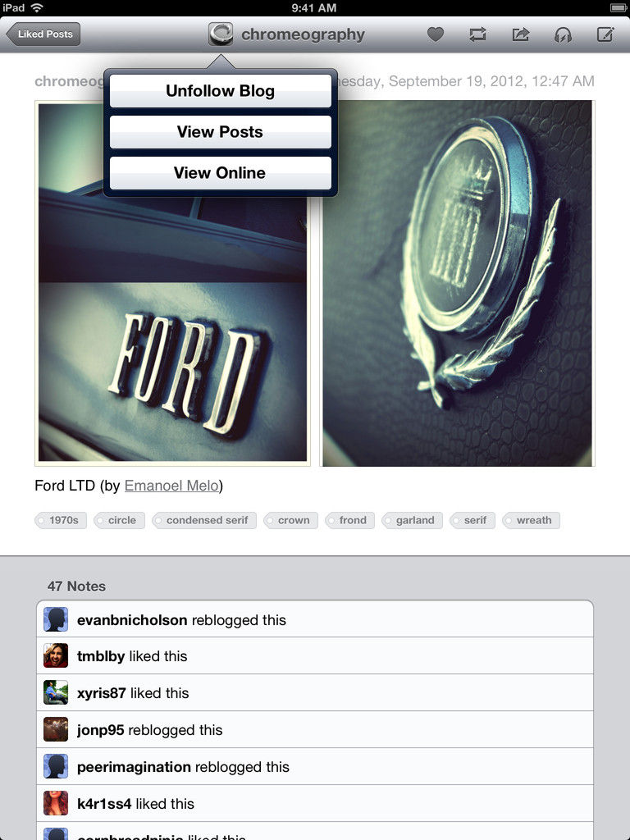This screenshot has height=840, width=630.
Task: Tap the chromeography blog avatar icon
Action: tap(221, 34)
